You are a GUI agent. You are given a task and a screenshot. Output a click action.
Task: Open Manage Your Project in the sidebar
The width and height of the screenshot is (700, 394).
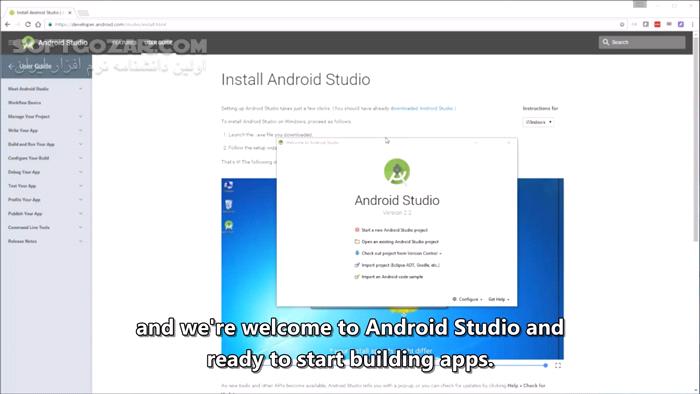[x=29, y=116]
